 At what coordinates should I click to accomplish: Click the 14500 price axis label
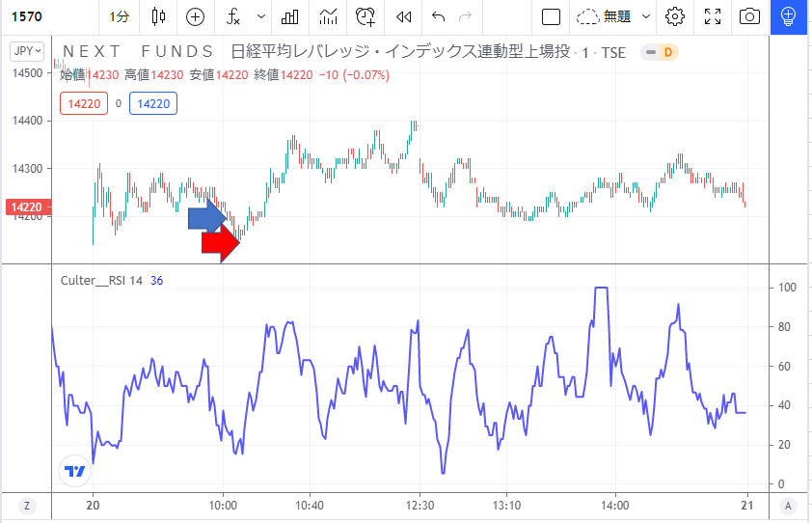pyautogui.click(x=27, y=73)
